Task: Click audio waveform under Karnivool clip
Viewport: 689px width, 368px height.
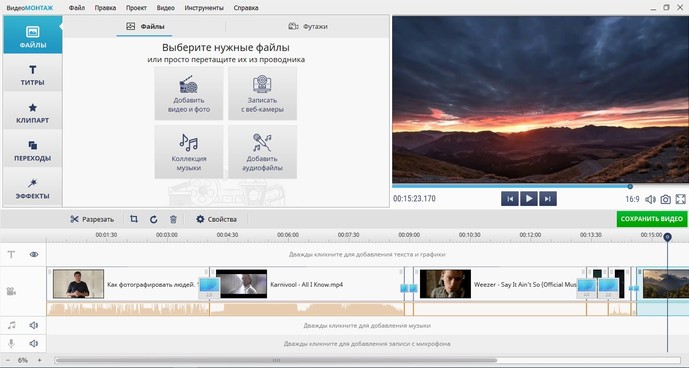Action: (306, 309)
